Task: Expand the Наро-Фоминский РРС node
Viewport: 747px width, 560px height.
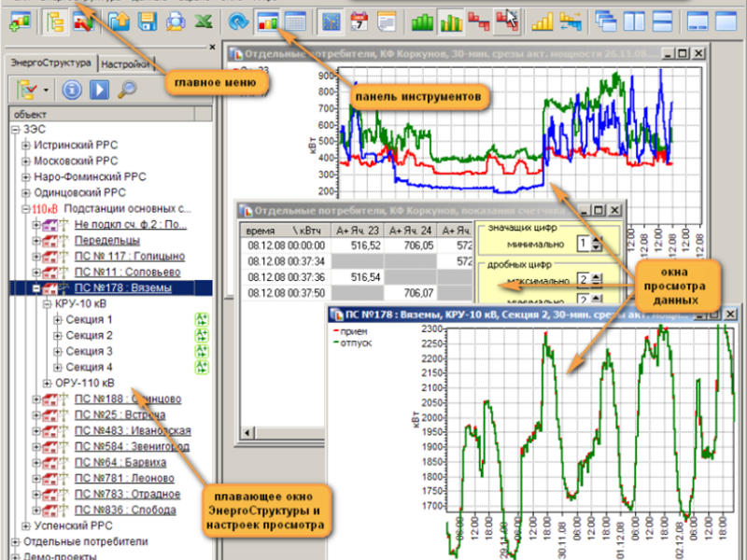Action: pyautogui.click(x=26, y=177)
